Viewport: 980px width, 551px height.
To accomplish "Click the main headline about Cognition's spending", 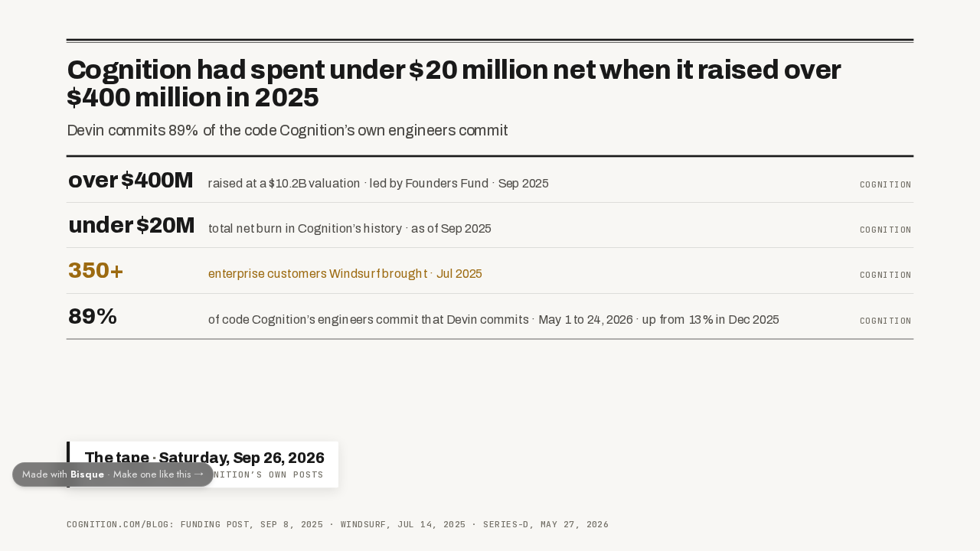I will (x=454, y=83).
